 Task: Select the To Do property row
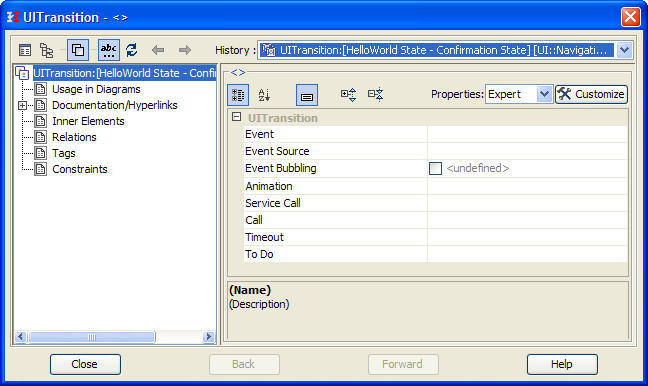(x=435, y=254)
